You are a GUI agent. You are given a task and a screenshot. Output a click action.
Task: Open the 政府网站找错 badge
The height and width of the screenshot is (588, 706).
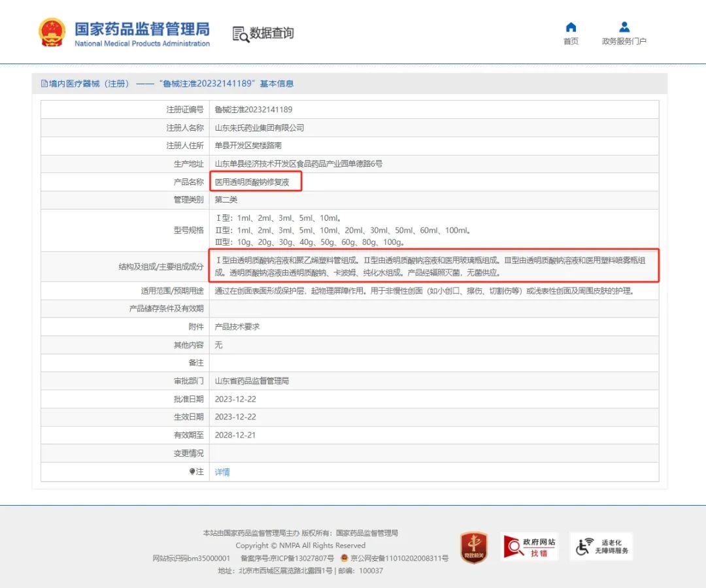pyautogui.click(x=529, y=547)
